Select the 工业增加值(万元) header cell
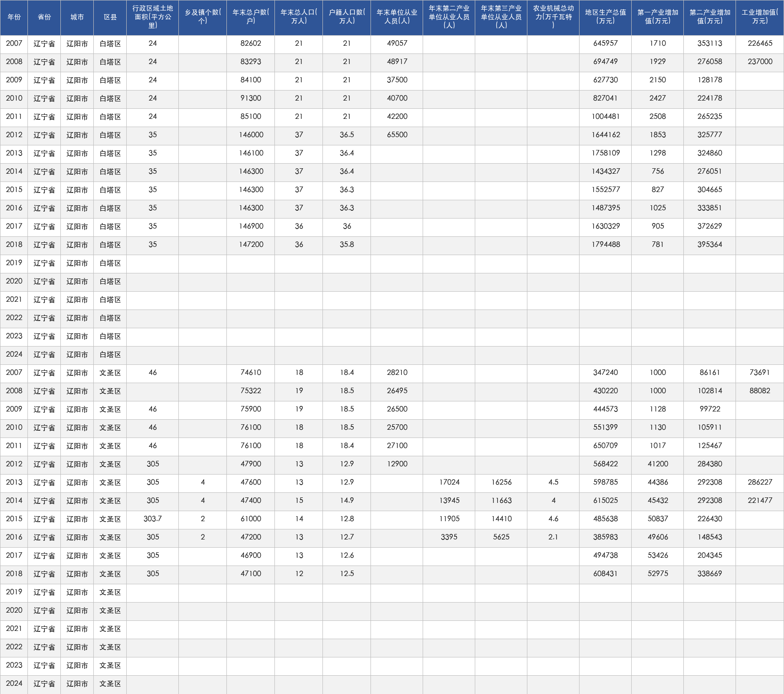Screen dimensions: 784x694 tap(760, 17)
